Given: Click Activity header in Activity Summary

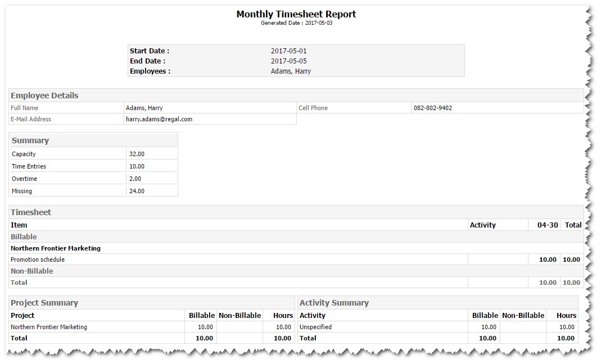Looking at the screenshot, I should click(x=312, y=316).
